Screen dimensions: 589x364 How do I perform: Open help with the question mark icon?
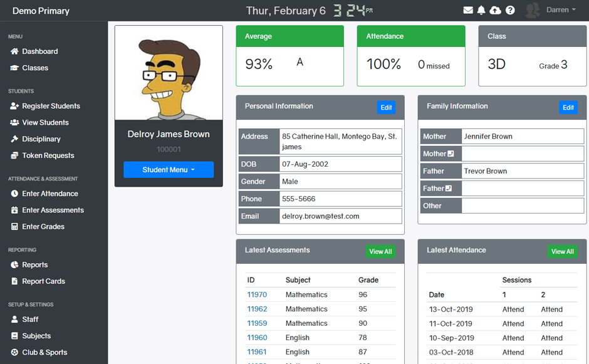click(510, 11)
